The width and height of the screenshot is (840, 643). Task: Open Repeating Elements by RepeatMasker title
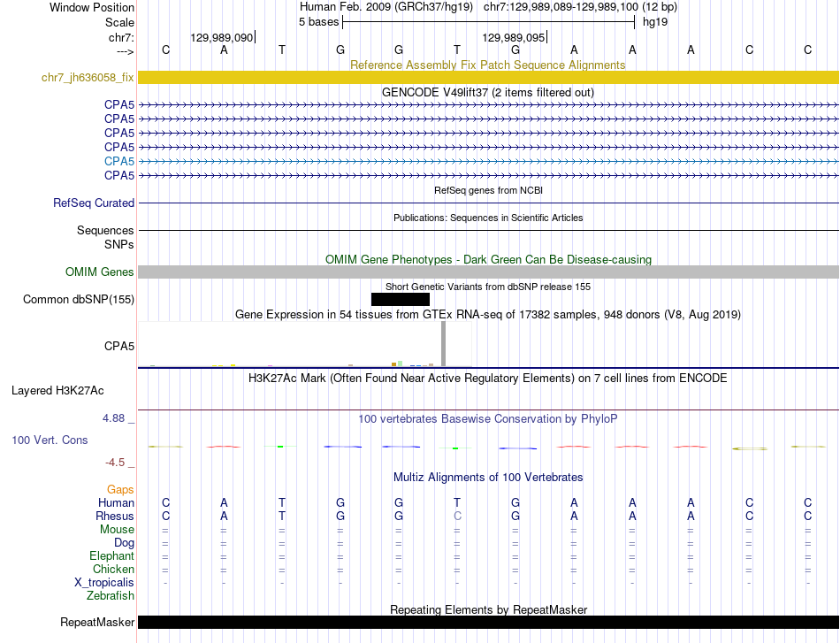(488, 609)
